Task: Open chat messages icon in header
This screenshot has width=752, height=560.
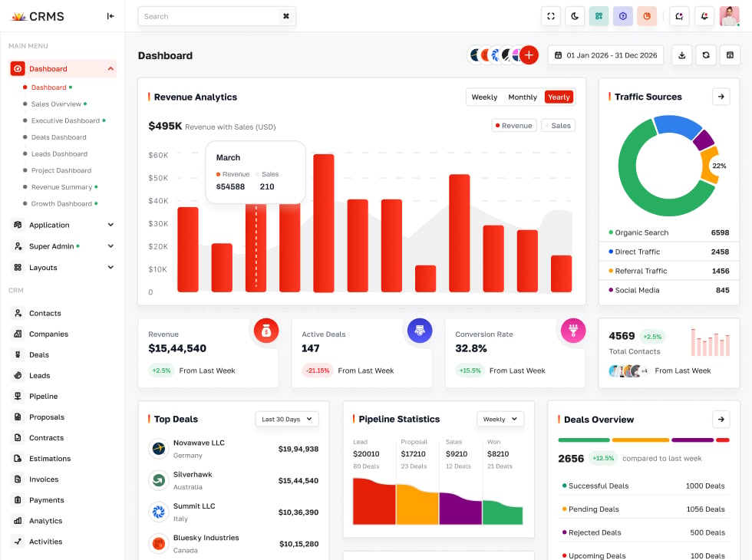Action: click(679, 16)
